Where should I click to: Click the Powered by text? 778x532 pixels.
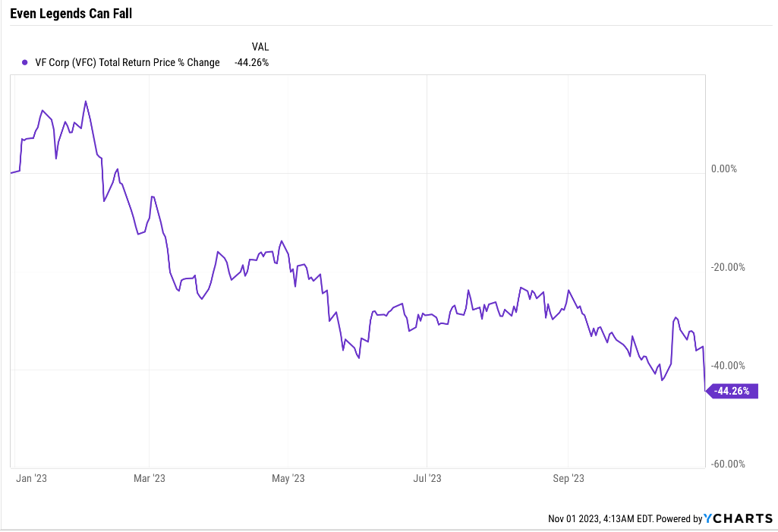(x=679, y=519)
